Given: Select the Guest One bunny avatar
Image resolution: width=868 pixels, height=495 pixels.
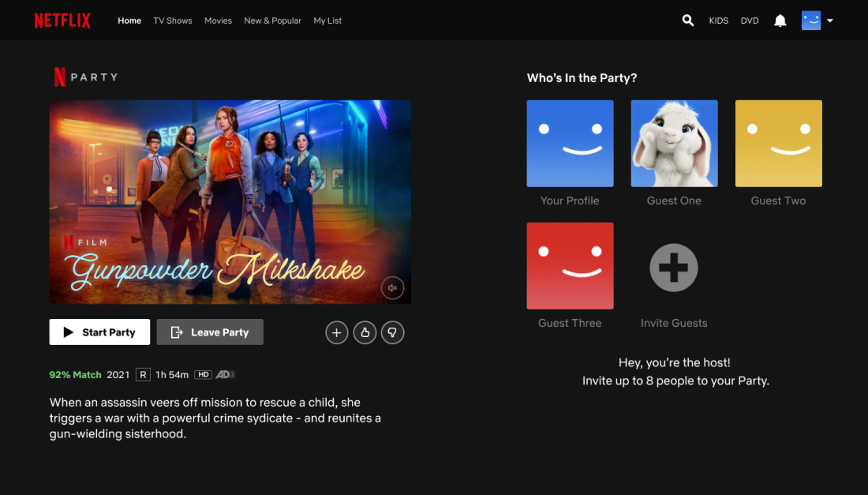Looking at the screenshot, I should pos(674,144).
